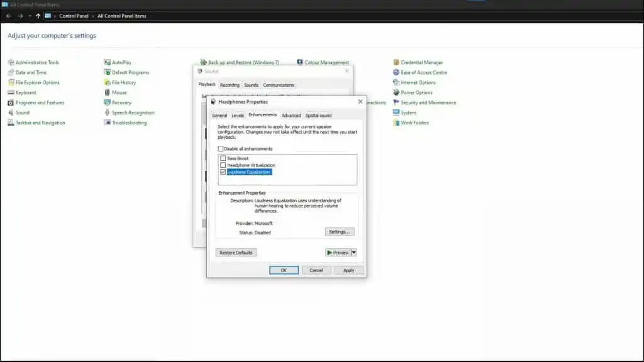
Task: Open the Troubleshooting icon
Action: coord(107,123)
